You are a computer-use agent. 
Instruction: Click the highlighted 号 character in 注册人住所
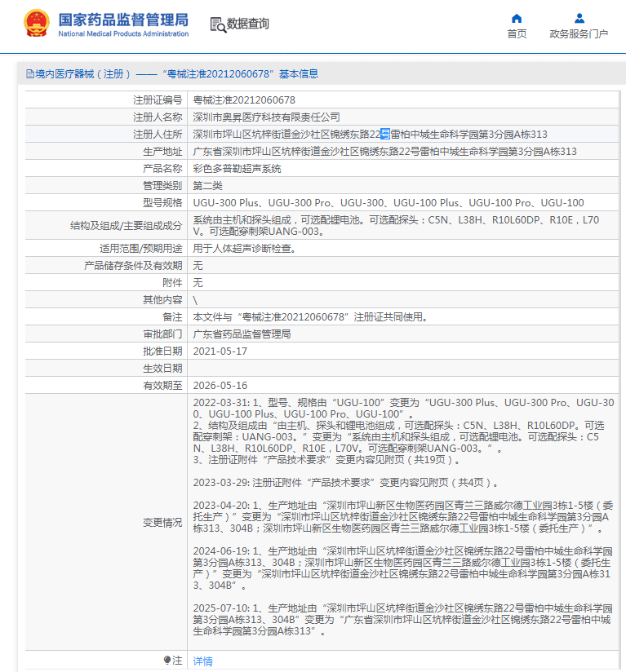(385, 135)
